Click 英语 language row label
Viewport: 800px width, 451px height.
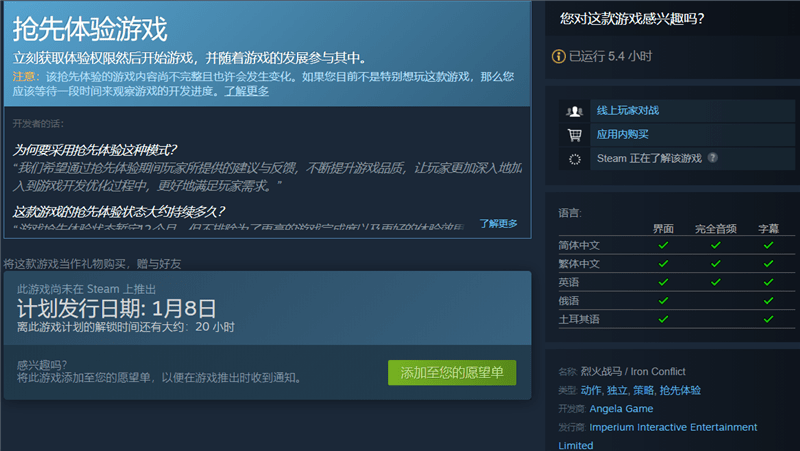point(568,282)
